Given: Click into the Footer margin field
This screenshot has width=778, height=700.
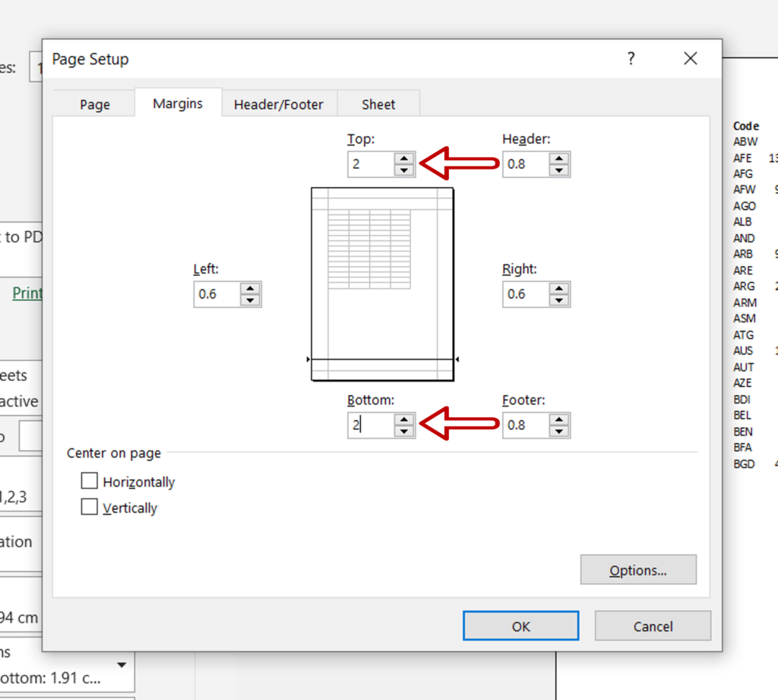Looking at the screenshot, I should [x=526, y=426].
